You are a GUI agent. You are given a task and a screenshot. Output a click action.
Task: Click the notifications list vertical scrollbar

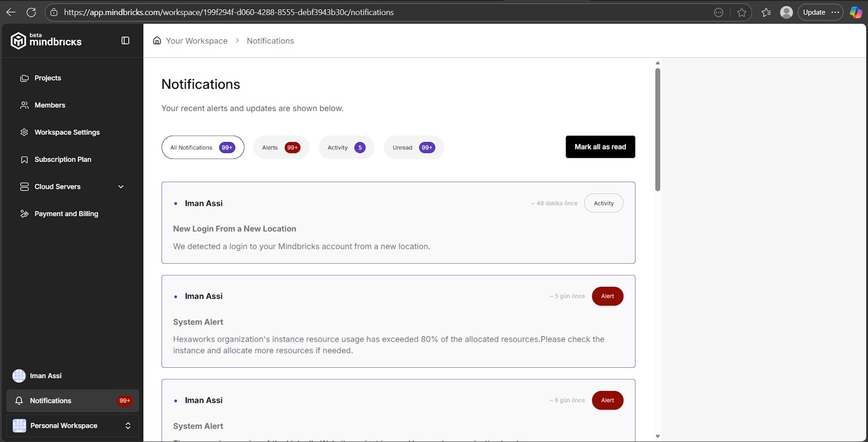pyautogui.click(x=658, y=129)
